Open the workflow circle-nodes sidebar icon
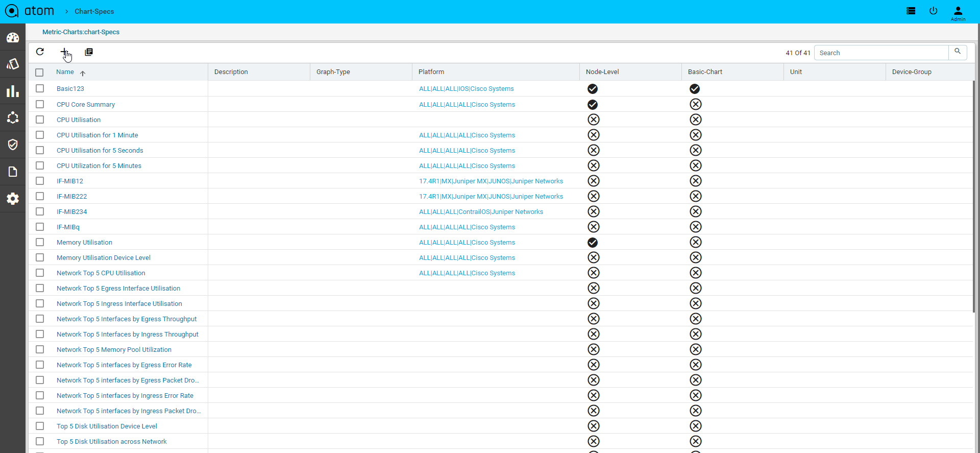 (x=13, y=118)
